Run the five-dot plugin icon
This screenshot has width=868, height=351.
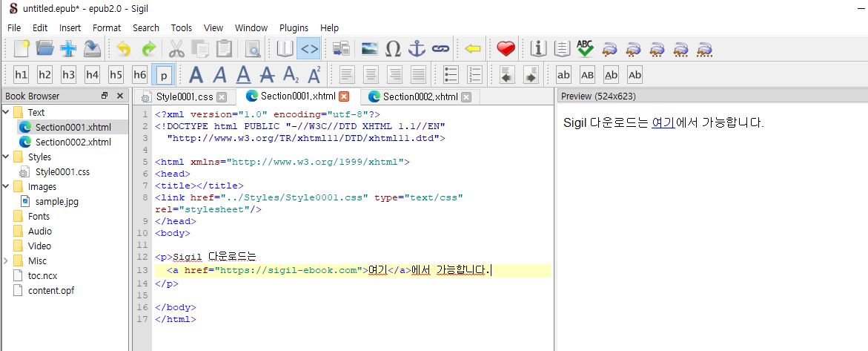[704, 50]
